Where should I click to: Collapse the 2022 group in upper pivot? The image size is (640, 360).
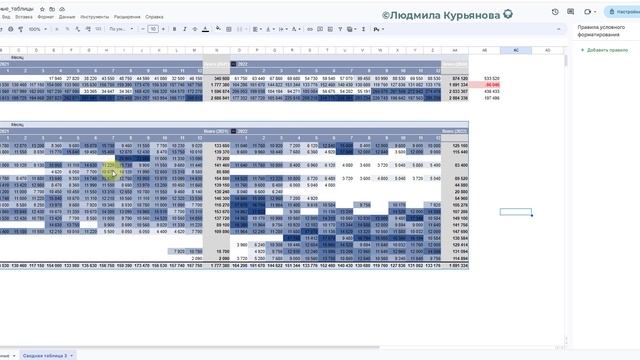[233, 64]
